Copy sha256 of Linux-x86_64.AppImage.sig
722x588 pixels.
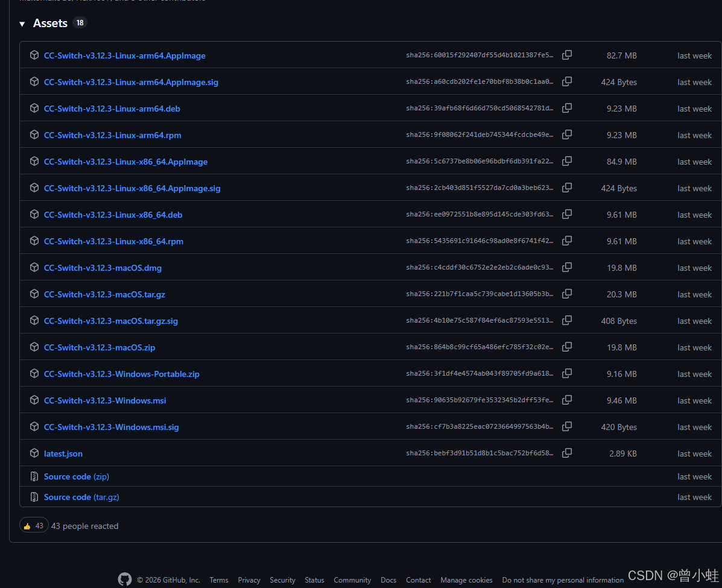coord(567,188)
